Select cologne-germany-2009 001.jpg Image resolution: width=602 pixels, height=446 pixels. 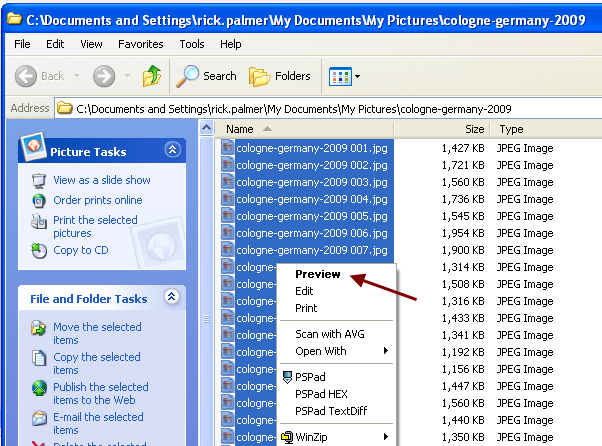(312, 148)
